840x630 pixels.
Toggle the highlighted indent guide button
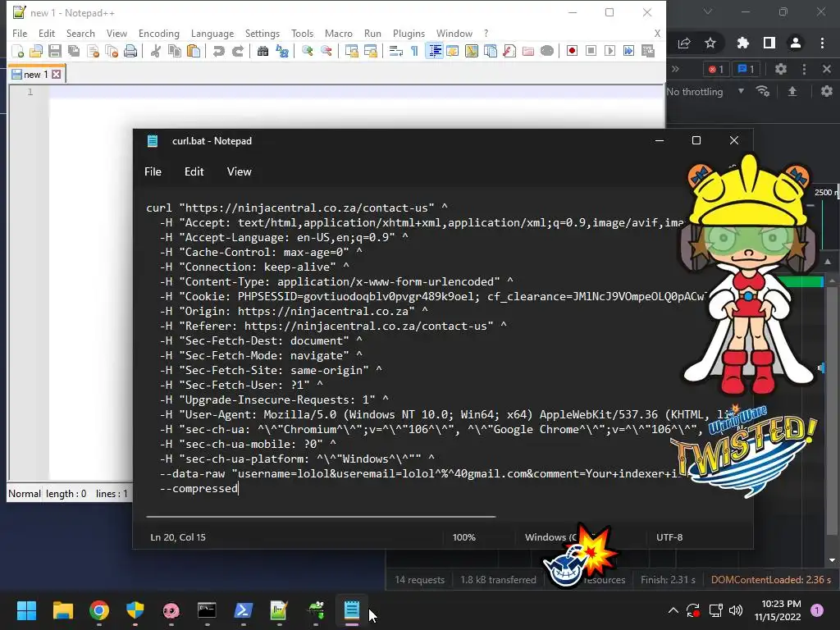(x=435, y=51)
